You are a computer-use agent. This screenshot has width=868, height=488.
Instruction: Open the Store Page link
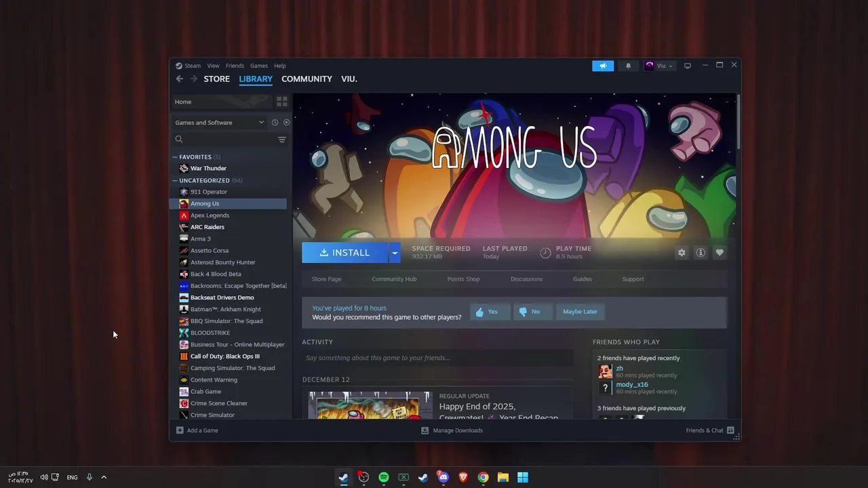pyautogui.click(x=326, y=279)
